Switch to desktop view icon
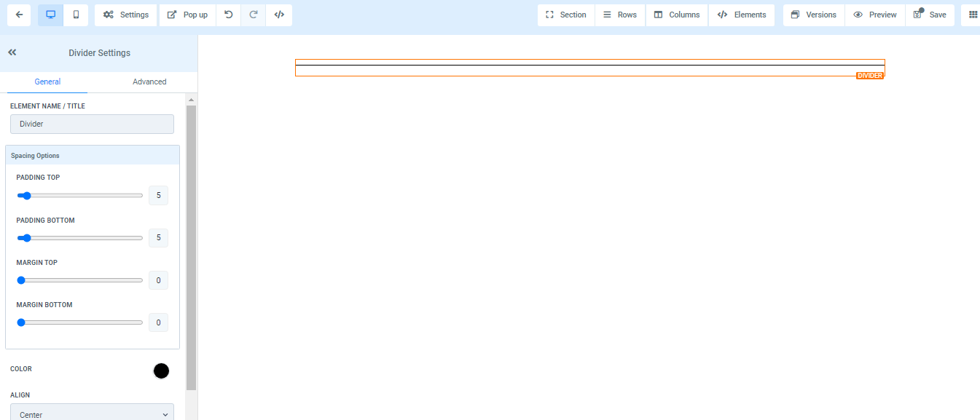 pyautogui.click(x=50, y=15)
